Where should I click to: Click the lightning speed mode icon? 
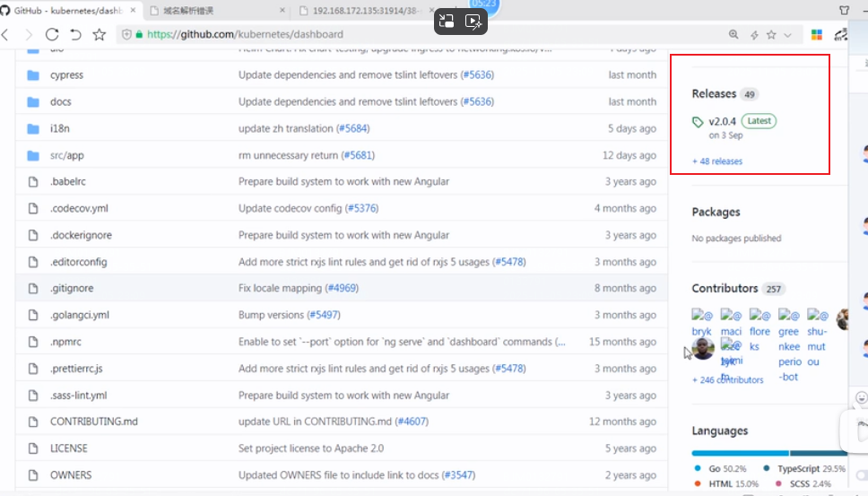pos(754,35)
